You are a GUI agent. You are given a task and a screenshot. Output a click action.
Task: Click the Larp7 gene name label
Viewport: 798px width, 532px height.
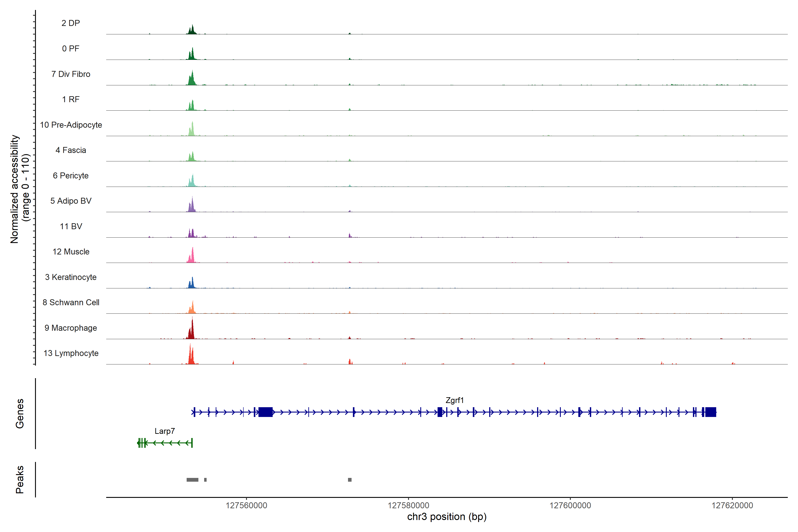[x=164, y=431]
